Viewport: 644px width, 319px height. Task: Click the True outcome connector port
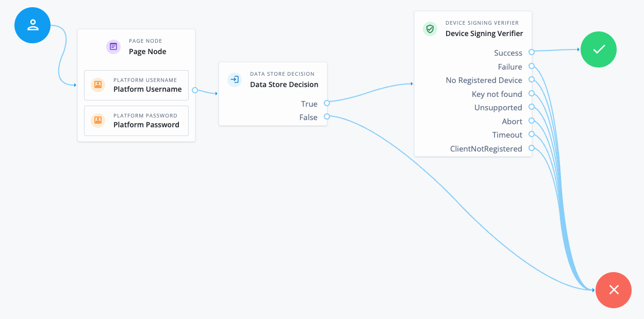[x=327, y=103]
